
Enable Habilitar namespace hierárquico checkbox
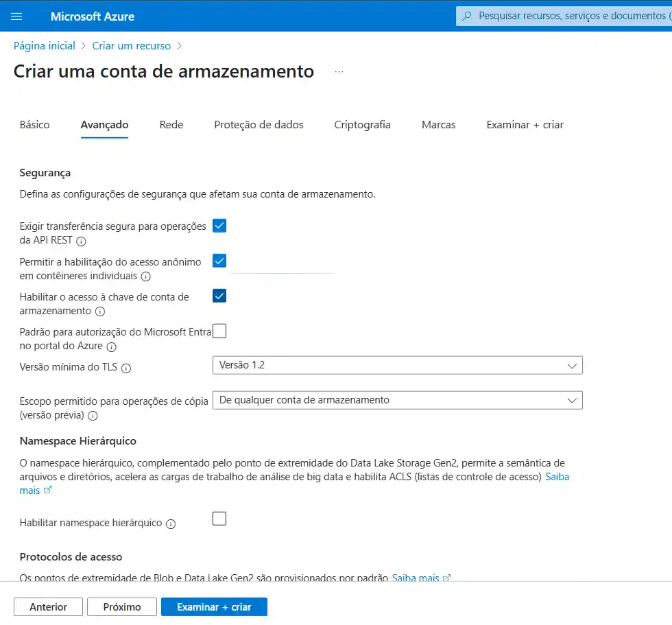click(x=219, y=518)
